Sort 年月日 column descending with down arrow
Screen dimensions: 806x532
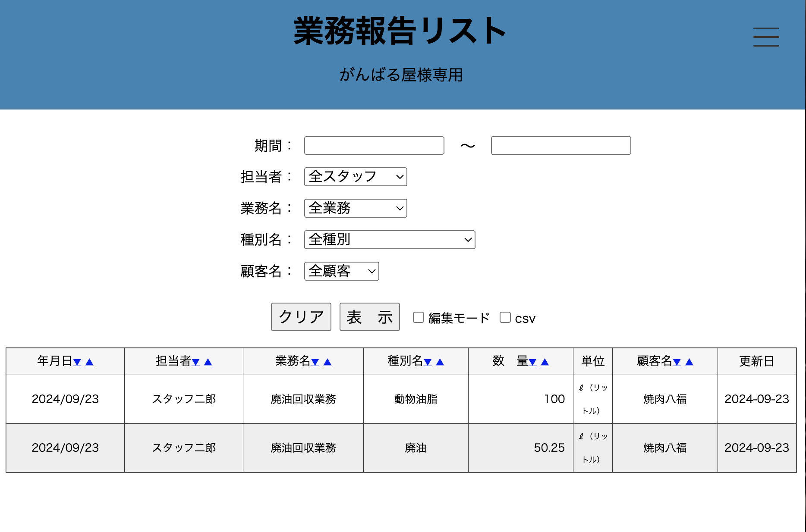click(x=77, y=362)
